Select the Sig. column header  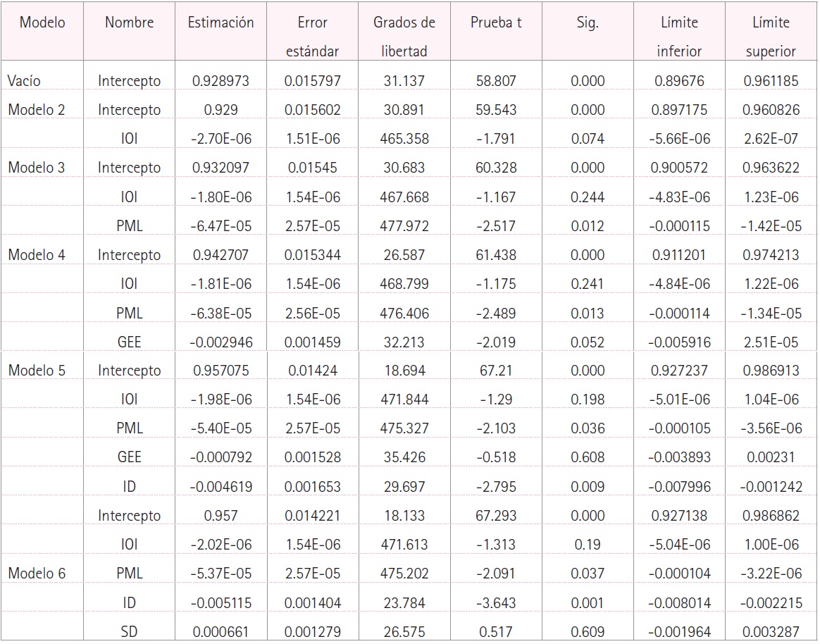tap(587, 23)
